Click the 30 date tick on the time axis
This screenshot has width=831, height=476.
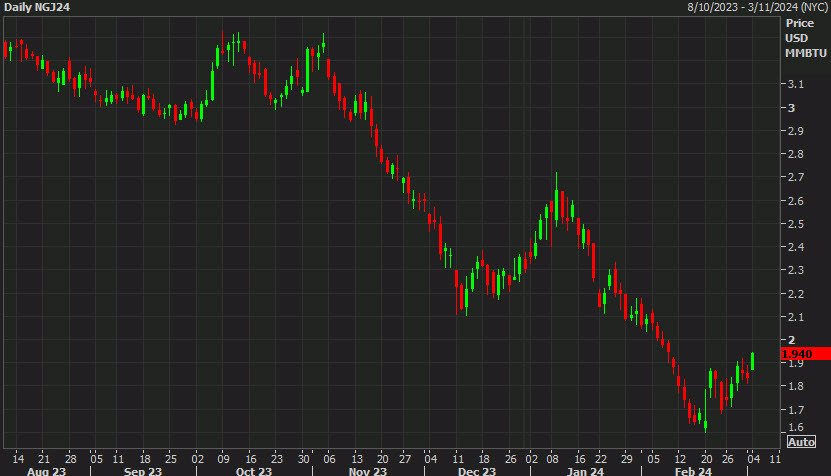[303, 459]
